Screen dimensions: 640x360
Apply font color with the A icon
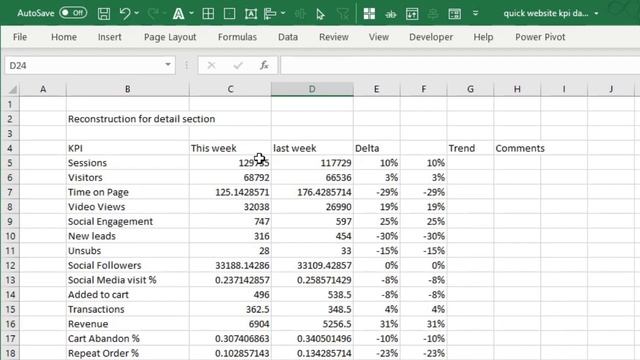(178, 13)
